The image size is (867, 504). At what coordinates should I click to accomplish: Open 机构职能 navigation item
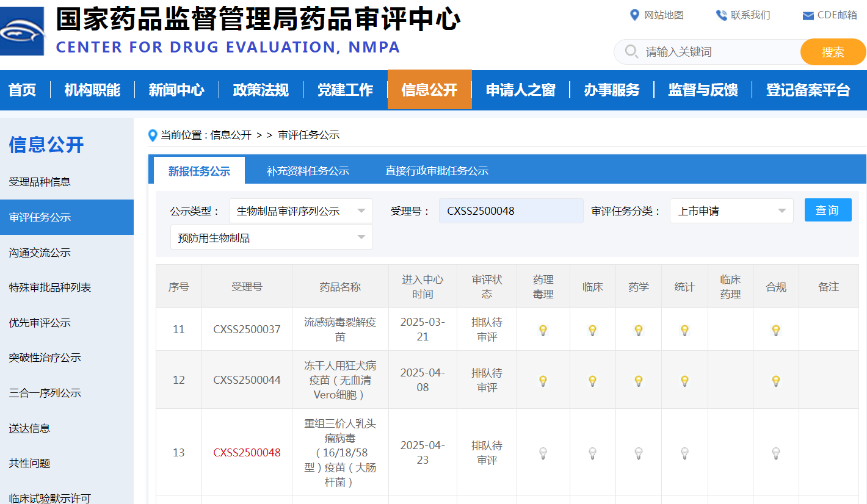point(92,90)
